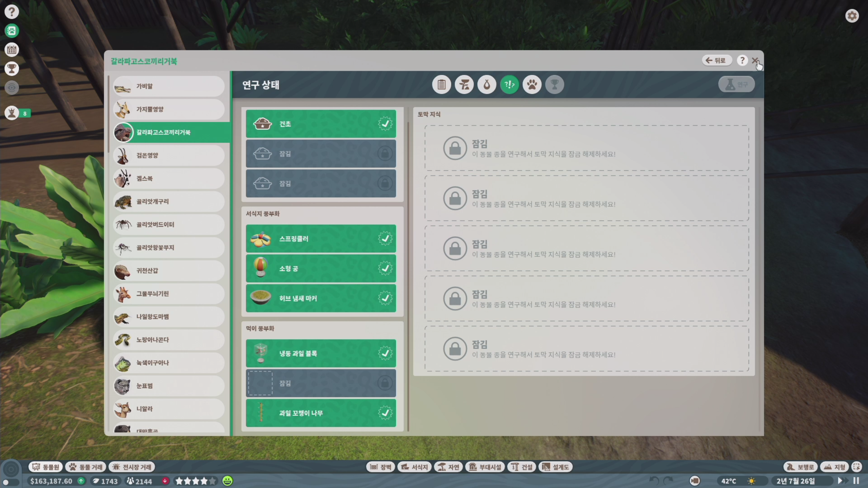
Task: Click the 뒤로 back button
Action: pos(716,61)
